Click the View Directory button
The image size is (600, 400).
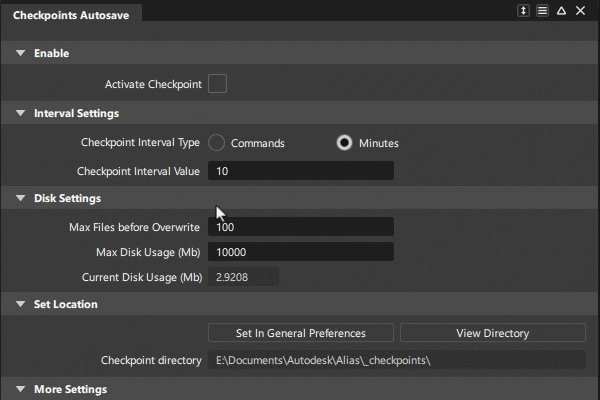(492, 333)
